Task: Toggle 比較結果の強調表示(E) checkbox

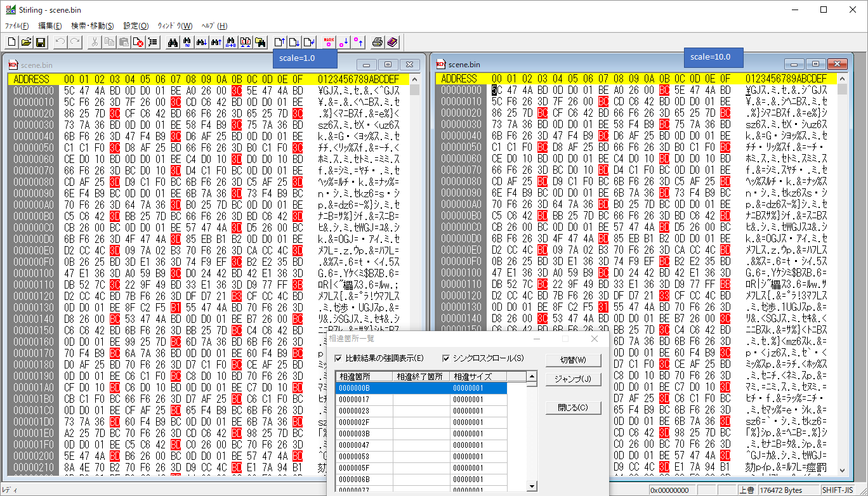Action: pyautogui.click(x=338, y=358)
